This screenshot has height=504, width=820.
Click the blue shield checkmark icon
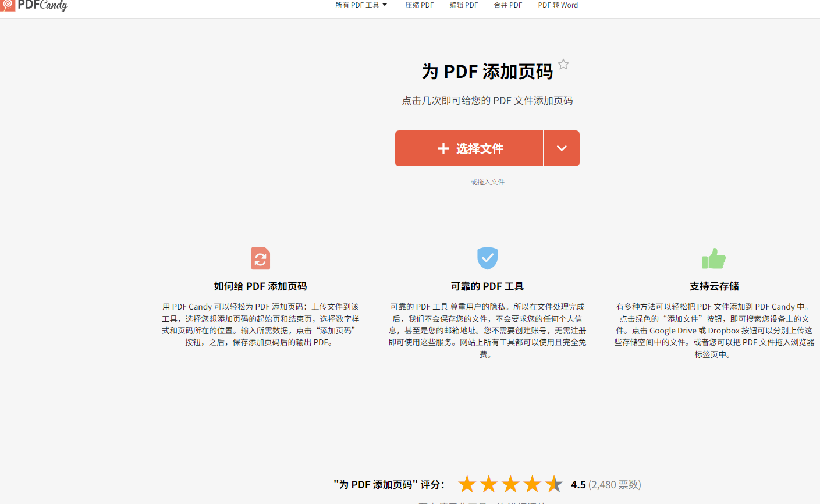click(487, 258)
